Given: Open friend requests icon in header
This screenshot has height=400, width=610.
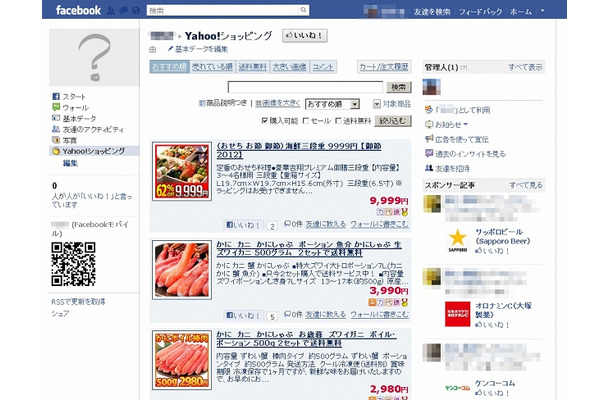Looking at the screenshot, I should pos(111,11).
